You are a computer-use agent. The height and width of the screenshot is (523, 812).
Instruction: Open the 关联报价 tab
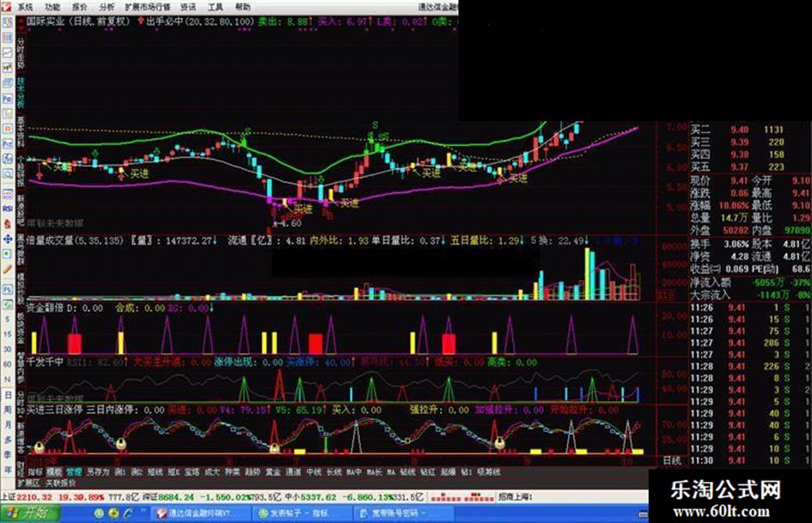pyautogui.click(x=61, y=483)
